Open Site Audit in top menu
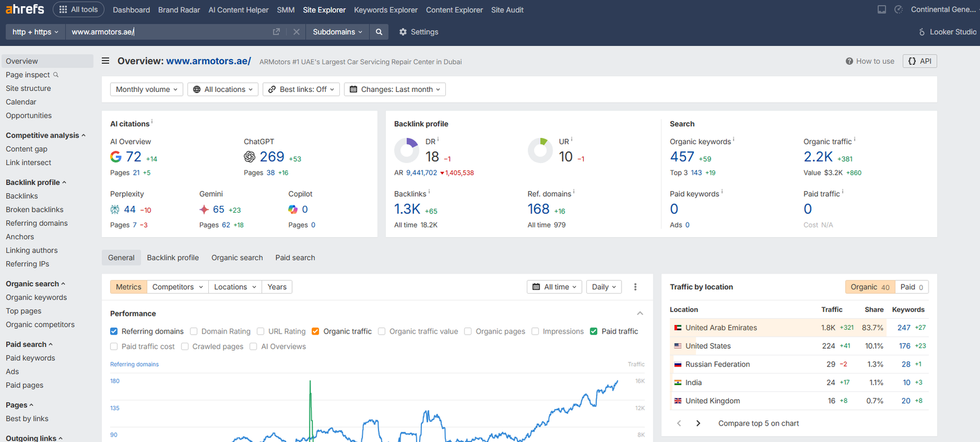This screenshot has width=980, height=442. pos(507,10)
